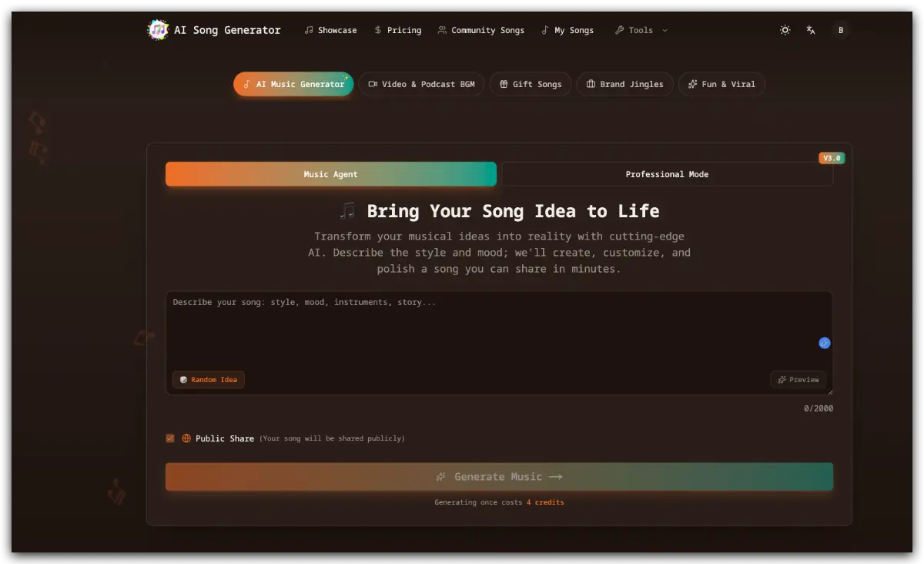924x564 pixels.
Task: Switch to Professional Mode
Action: tap(667, 174)
